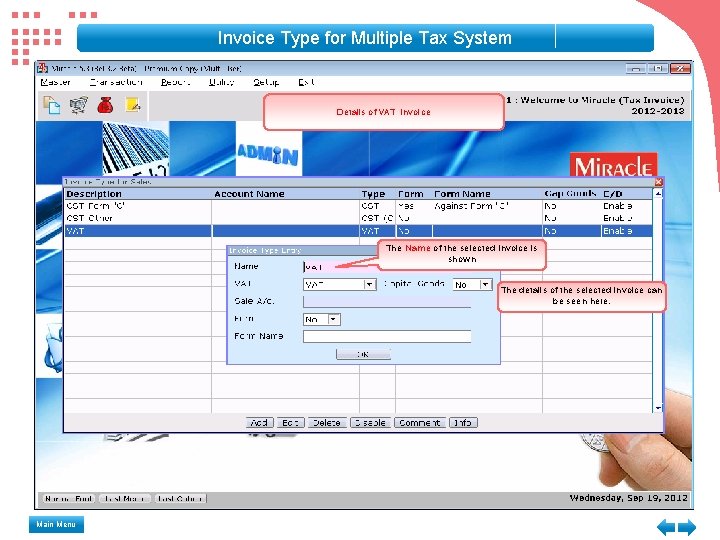720x540 pixels.
Task: Click the Miracle application title bar icon
Action: coord(42,68)
